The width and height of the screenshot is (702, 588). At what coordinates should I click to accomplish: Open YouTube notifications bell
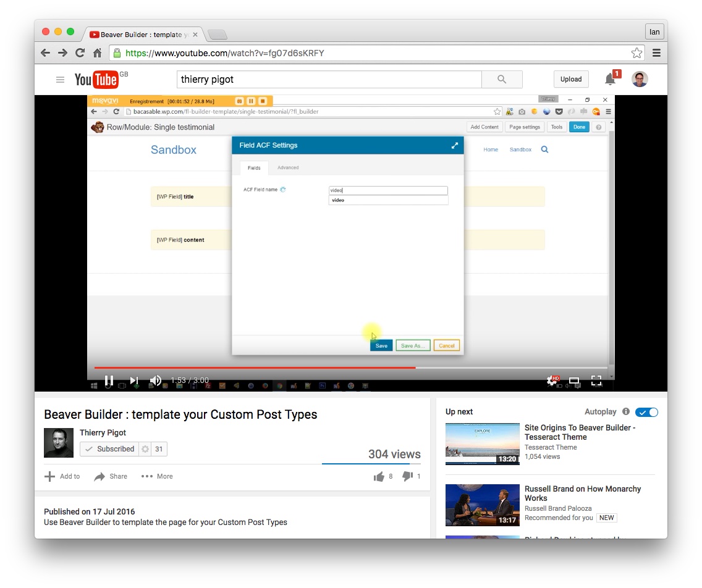click(610, 79)
